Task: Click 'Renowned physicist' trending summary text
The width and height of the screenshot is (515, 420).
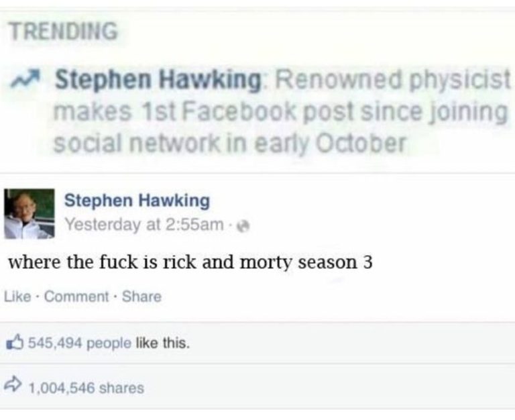Action: 393,81
